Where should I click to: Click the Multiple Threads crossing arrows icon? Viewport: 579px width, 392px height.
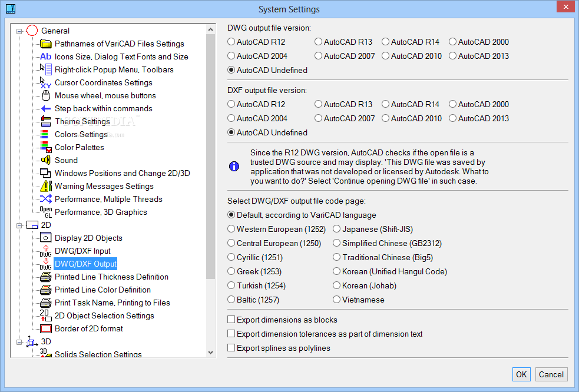click(46, 199)
